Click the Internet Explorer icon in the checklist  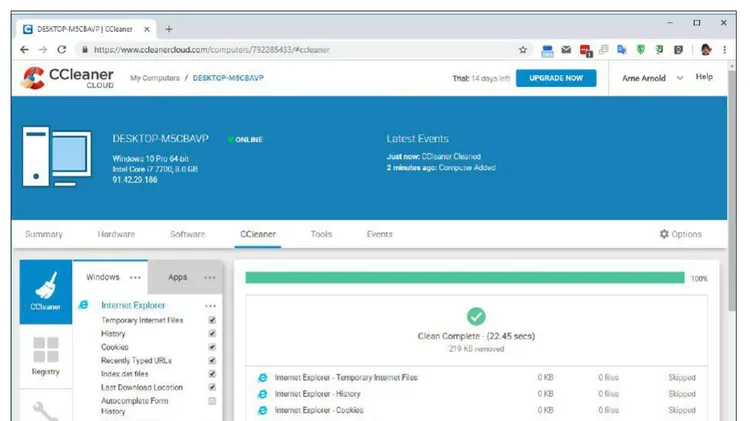83,305
